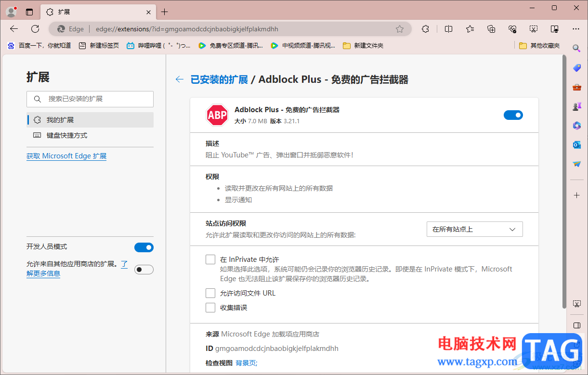Screen dimensions: 588x375
Task: Open 其他收藏夹 folder
Action: tap(540, 45)
